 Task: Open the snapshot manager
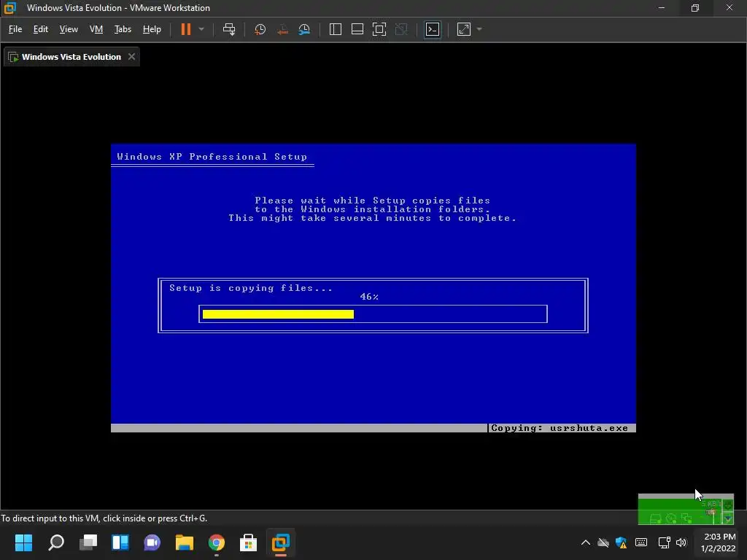pyautogui.click(x=304, y=29)
